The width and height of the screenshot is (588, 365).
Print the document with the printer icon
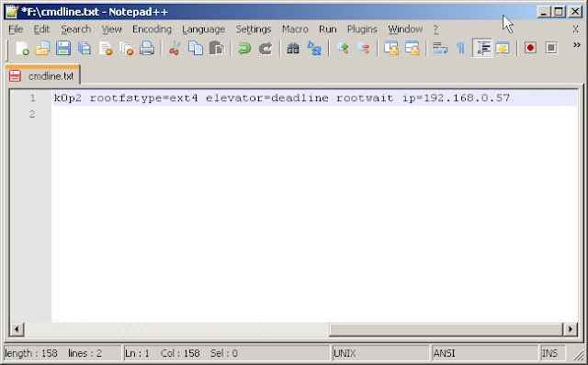147,49
